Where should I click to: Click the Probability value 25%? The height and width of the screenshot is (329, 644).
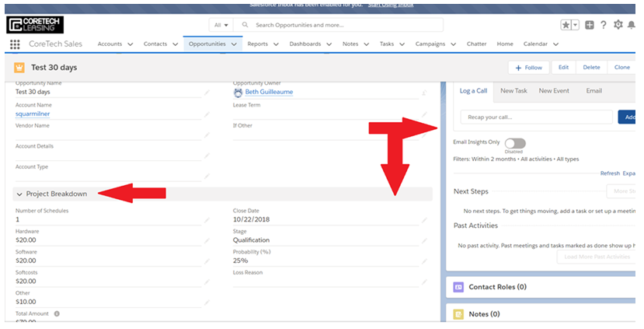240,261
